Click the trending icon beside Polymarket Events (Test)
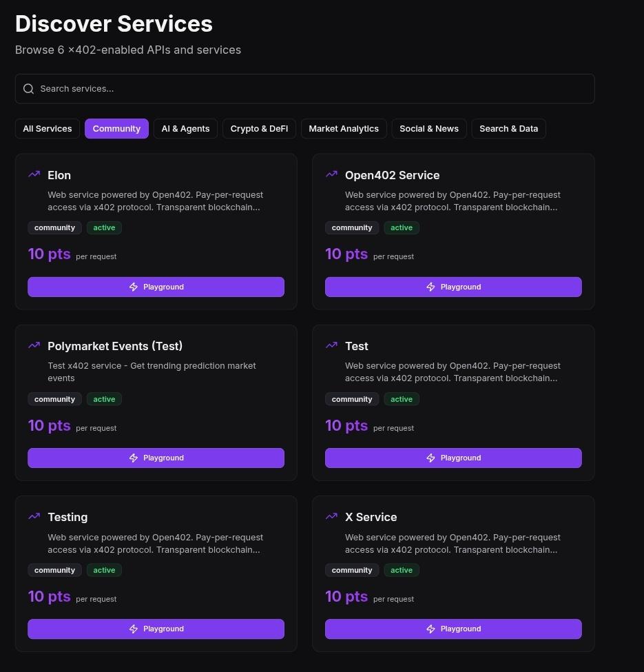The image size is (644, 672). 34,345
